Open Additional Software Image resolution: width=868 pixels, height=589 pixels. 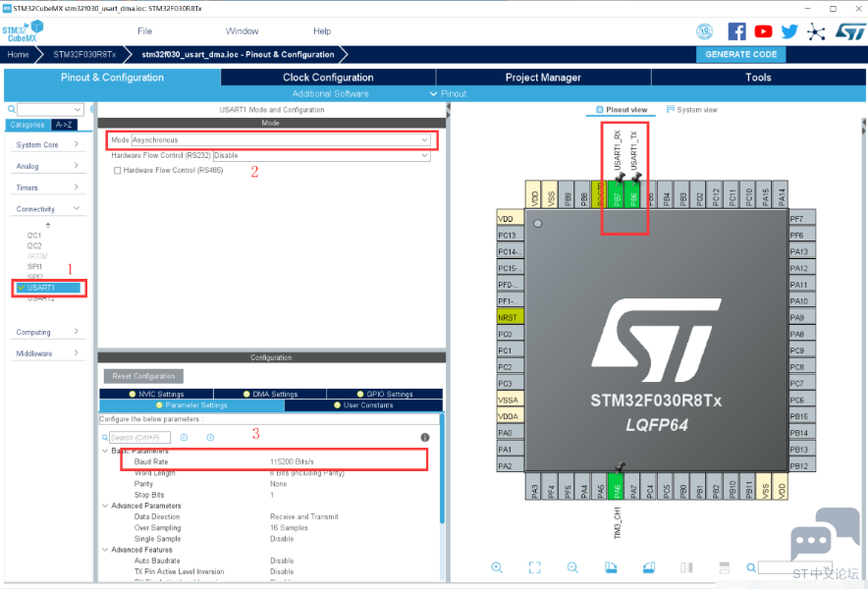click(x=330, y=93)
